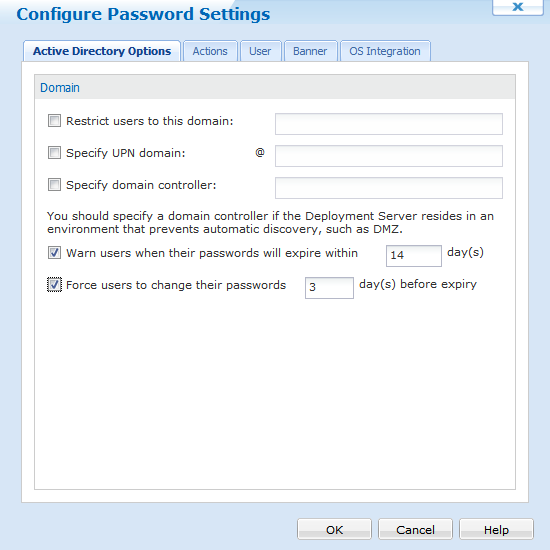
Task: Select the Banner tab
Action: point(310,51)
